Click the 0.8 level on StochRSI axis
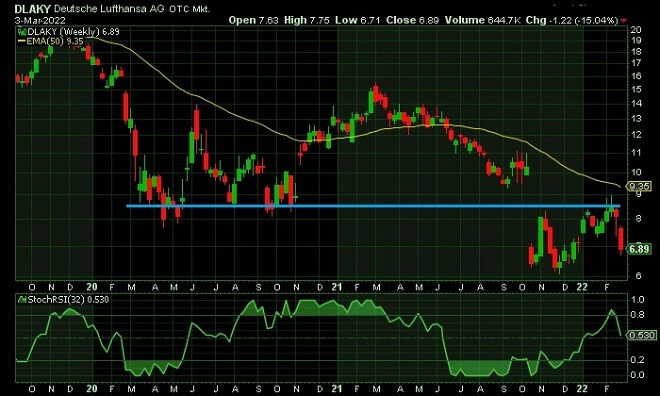660x396 pixels. click(638, 314)
